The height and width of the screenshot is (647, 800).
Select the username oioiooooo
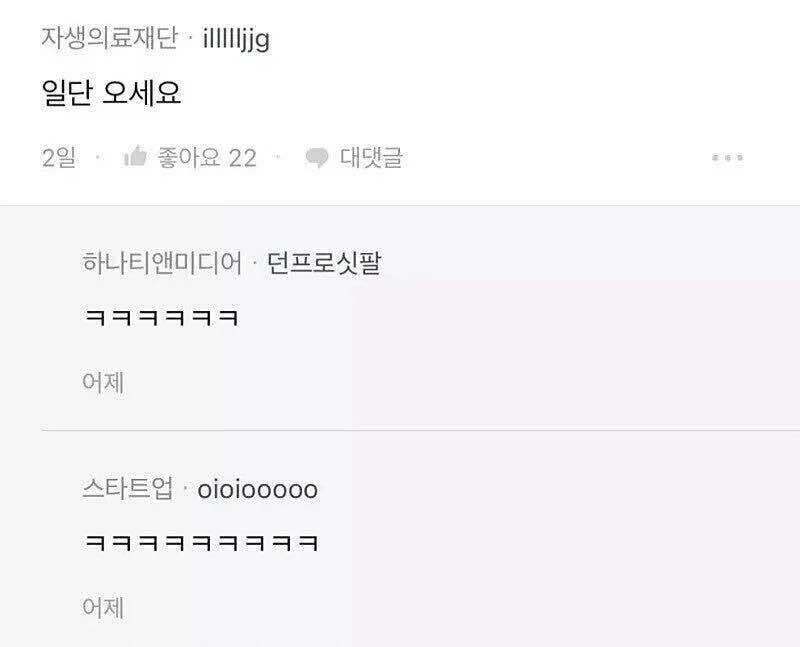257,489
